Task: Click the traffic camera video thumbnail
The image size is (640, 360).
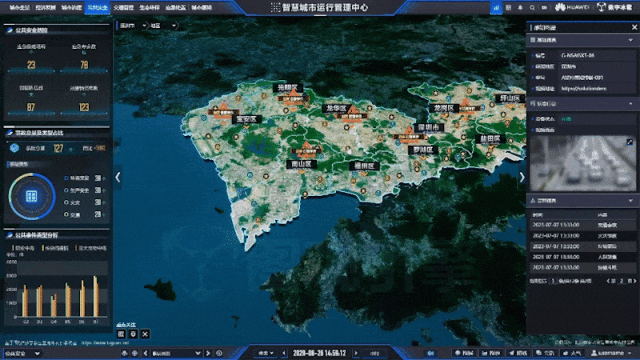Action: 582,163
